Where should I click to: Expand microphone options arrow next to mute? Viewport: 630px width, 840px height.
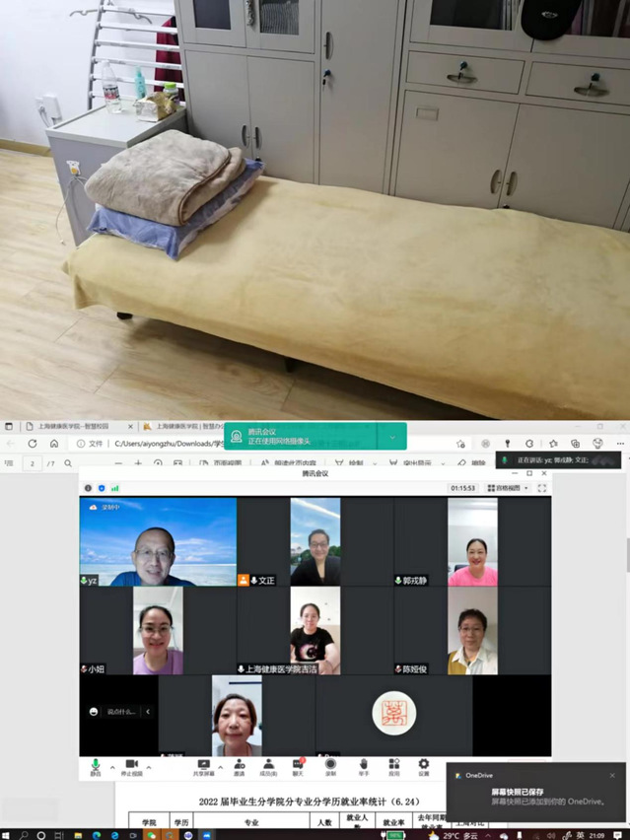pos(111,766)
